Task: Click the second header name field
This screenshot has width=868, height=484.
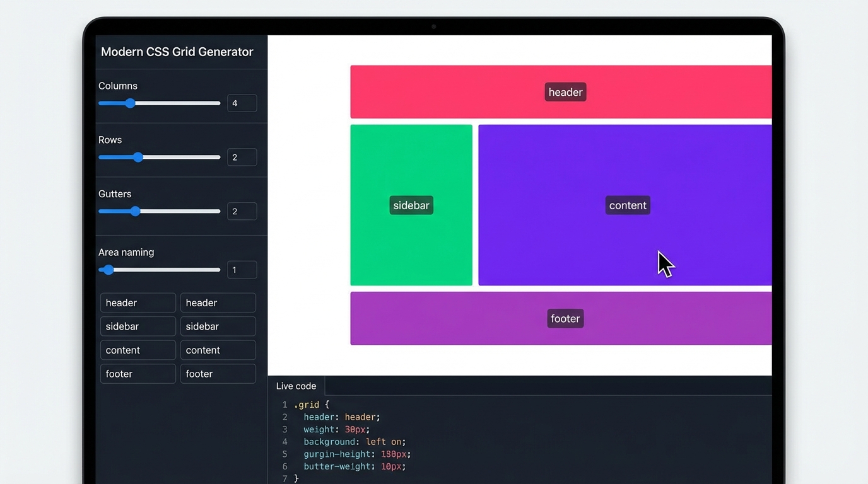Action: (218, 302)
